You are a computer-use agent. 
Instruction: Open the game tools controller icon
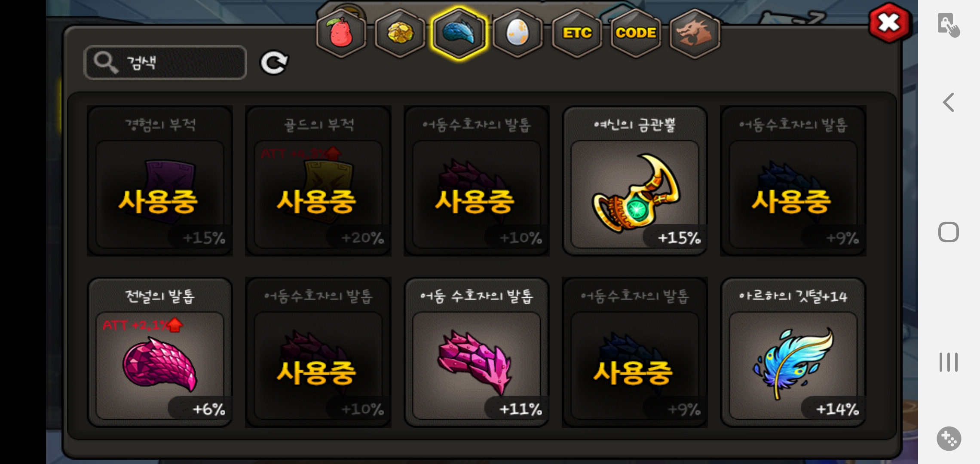point(949,439)
